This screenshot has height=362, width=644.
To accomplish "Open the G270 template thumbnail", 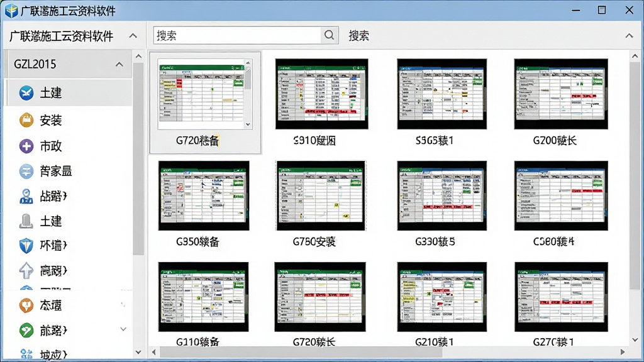I will [x=561, y=297].
